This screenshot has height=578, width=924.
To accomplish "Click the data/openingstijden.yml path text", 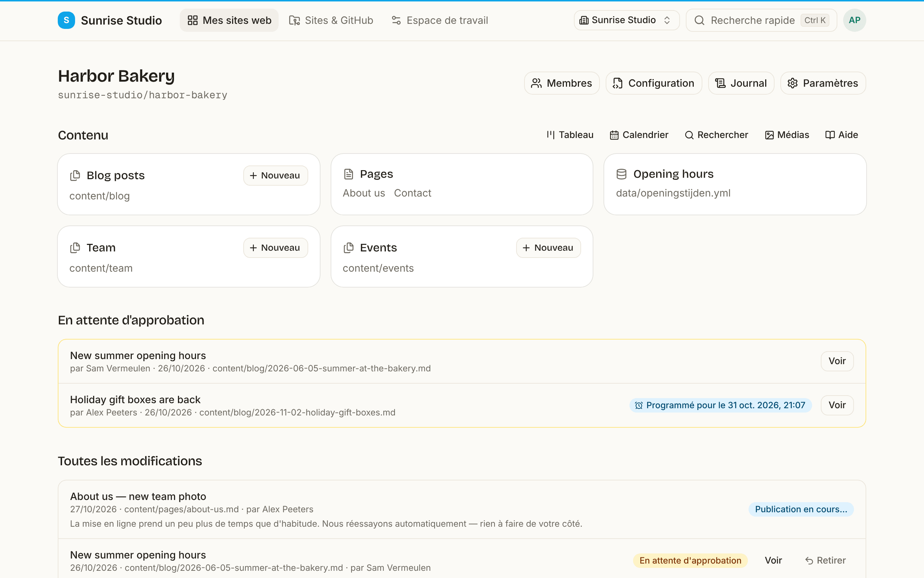I will [673, 193].
